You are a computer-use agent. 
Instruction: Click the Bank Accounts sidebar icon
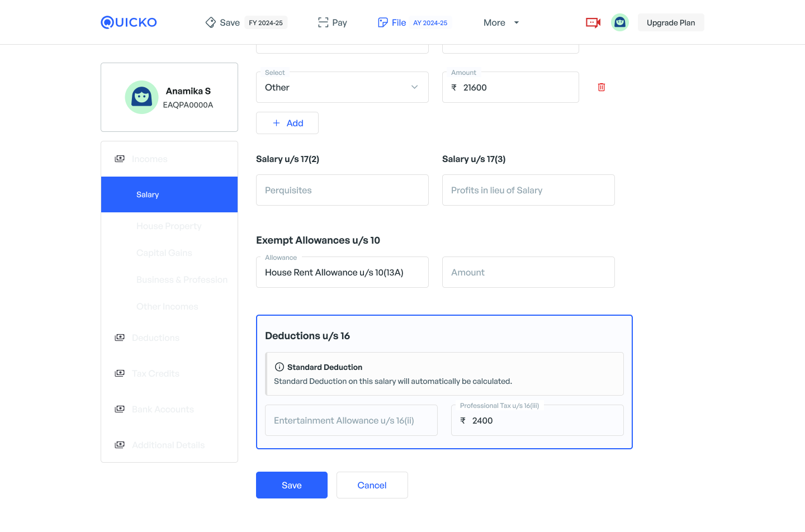click(120, 409)
